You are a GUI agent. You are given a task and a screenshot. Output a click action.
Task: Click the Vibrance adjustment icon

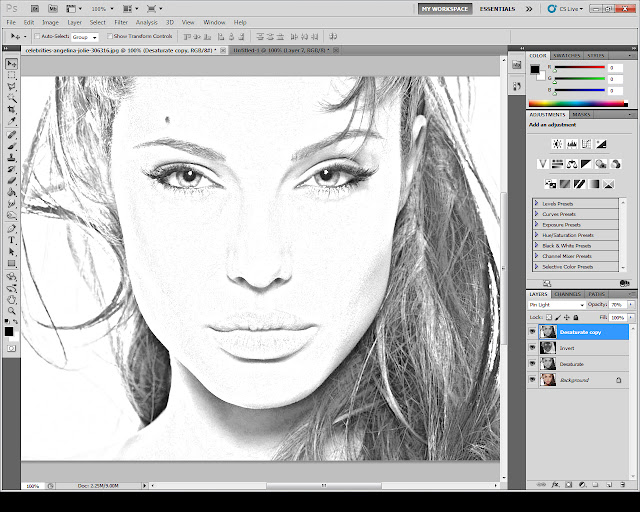[x=543, y=164]
